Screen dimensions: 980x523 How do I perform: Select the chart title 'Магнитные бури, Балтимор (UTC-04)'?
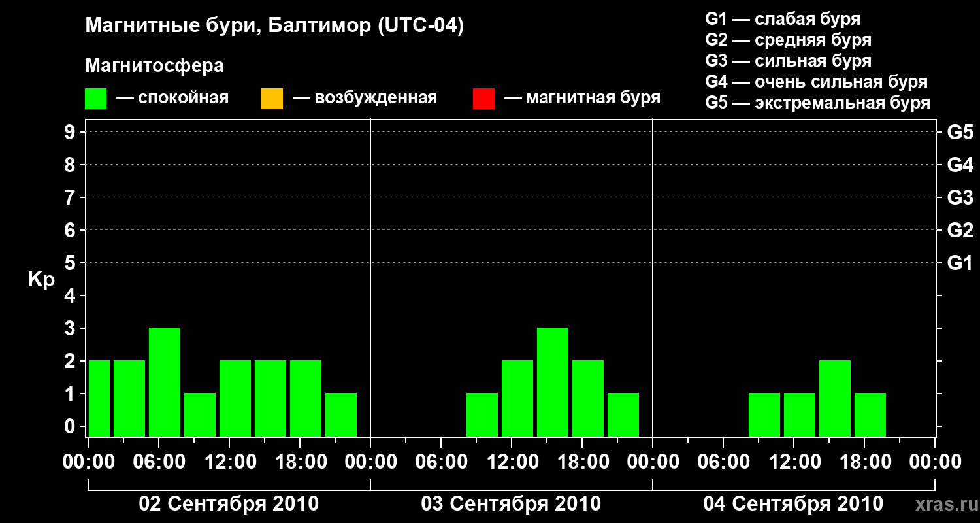pos(274,27)
